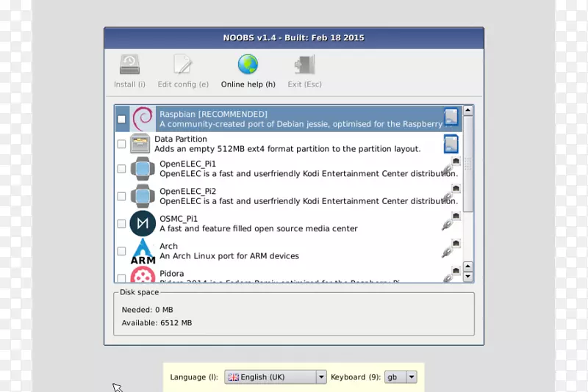
Task: Tick the Data Partition checkbox
Action: point(121,144)
